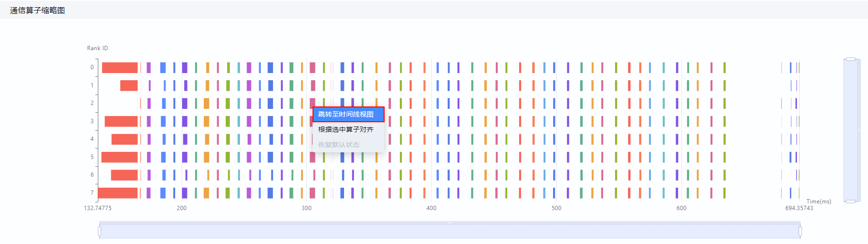Screen dimensions: 868x244
Task: Select the large red operator bar in Rank 3
Action: point(121,121)
